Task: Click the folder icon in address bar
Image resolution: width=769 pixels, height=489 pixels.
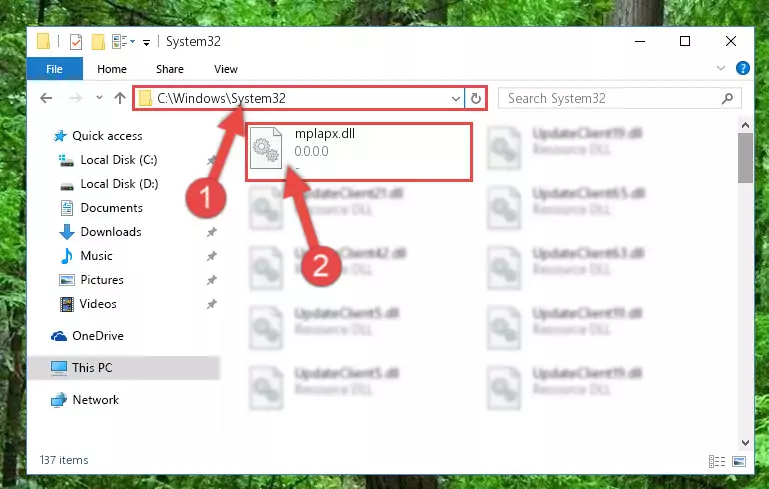Action: [145, 99]
